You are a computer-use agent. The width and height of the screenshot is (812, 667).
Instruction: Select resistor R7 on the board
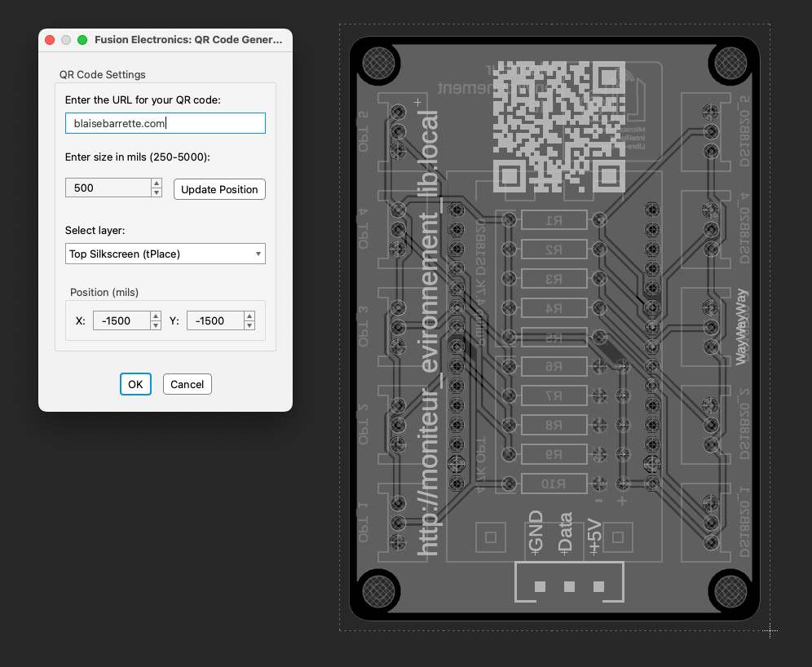click(x=554, y=395)
